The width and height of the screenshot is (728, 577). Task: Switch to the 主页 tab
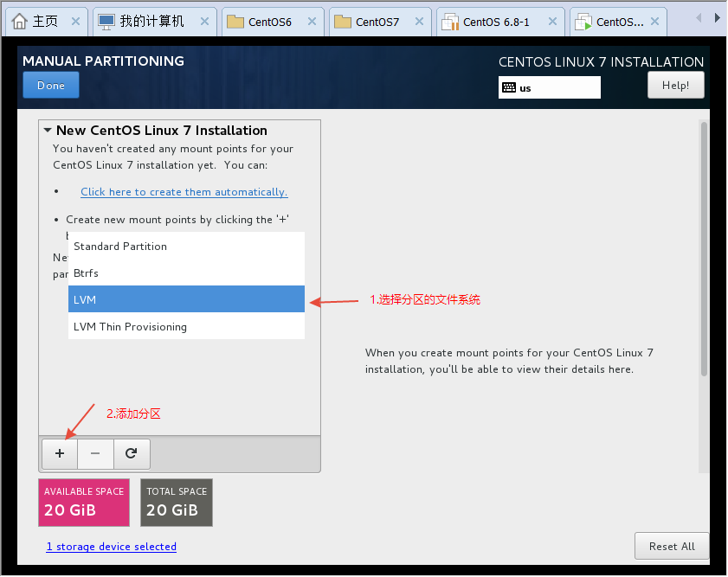pos(45,22)
